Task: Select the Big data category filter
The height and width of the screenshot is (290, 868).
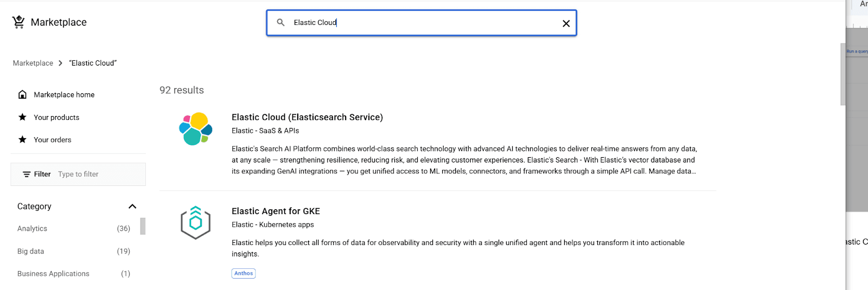Action: click(31, 252)
